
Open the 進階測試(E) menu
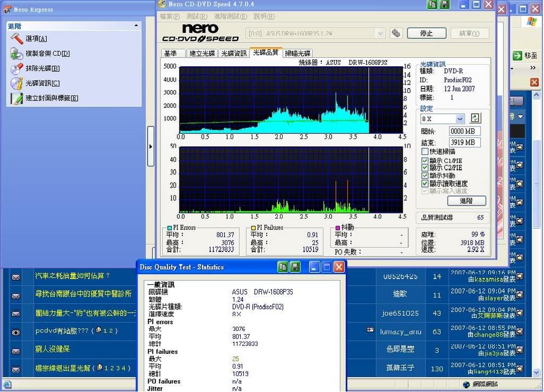point(231,16)
